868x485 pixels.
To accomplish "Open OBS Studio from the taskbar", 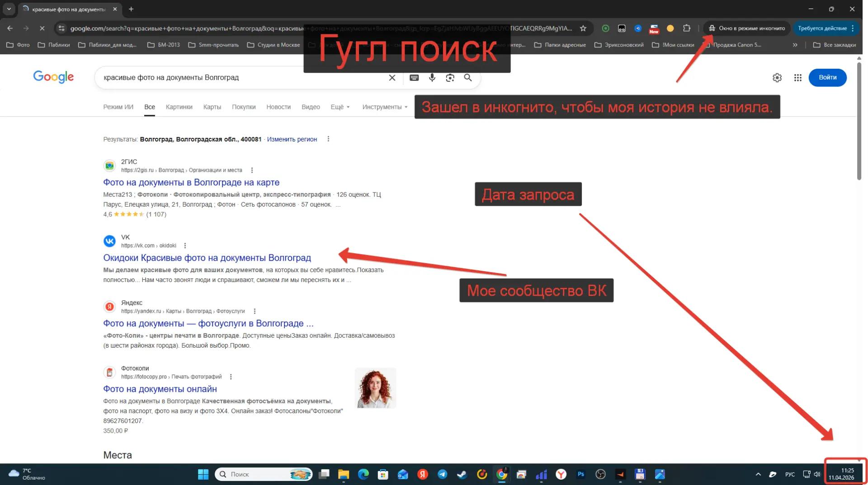I will [x=600, y=474].
